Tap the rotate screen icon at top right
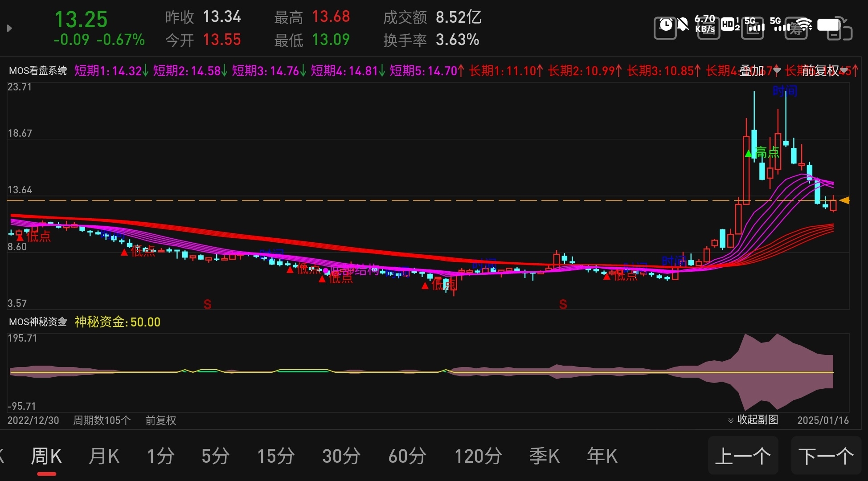 (x=839, y=29)
